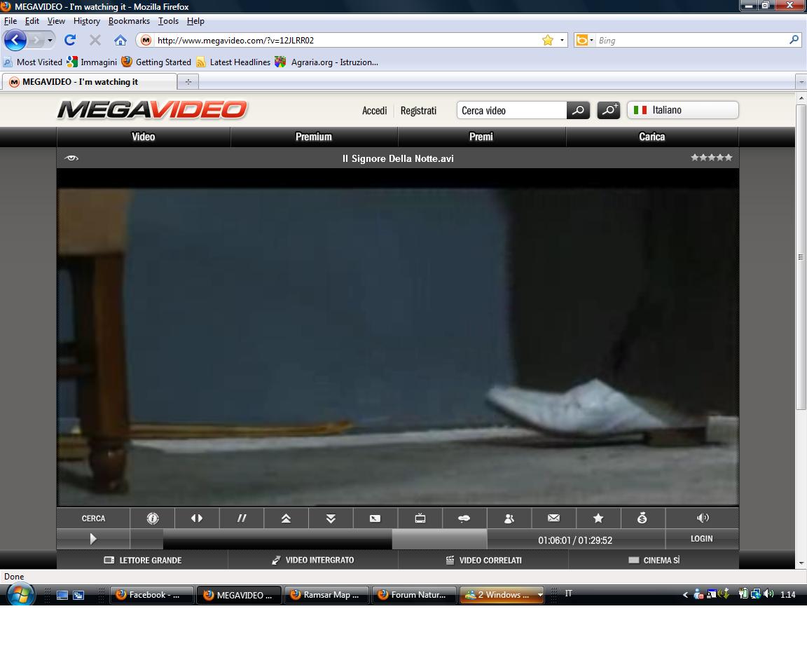Open the Italiano language dropdown

tap(682, 110)
